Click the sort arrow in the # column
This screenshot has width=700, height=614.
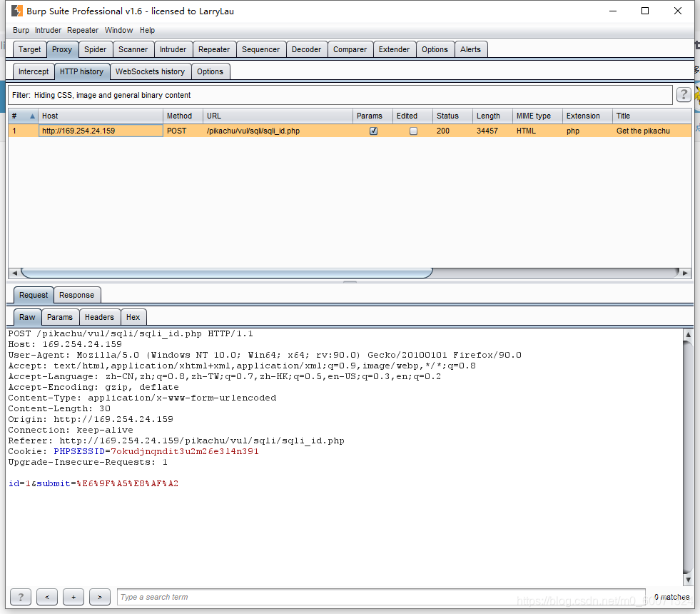point(32,116)
